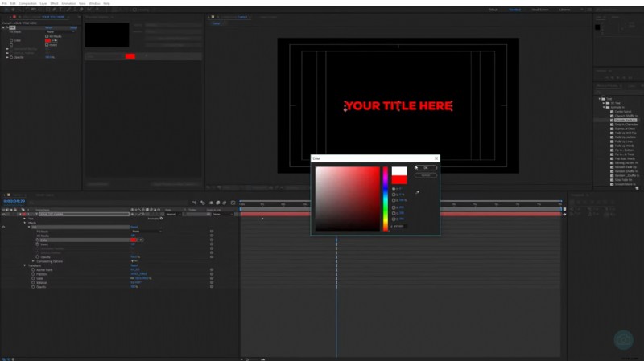644x361 pixels.
Task: Switch to the Standard workspace
Action: coord(514,10)
